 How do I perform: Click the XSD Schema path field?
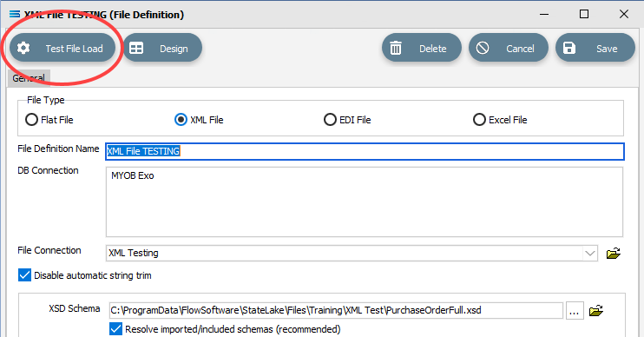(336, 310)
